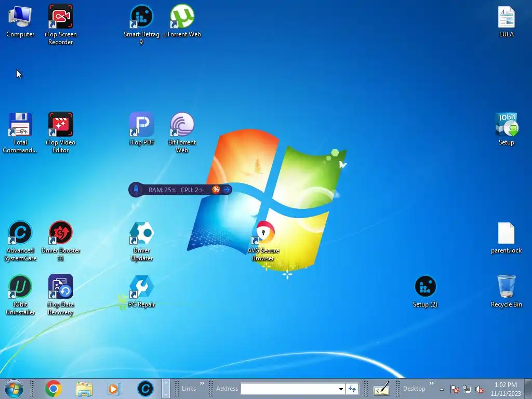The width and height of the screenshot is (532, 399).
Task: Open the Tablet PC Input Panel icon
Action: [381, 389]
